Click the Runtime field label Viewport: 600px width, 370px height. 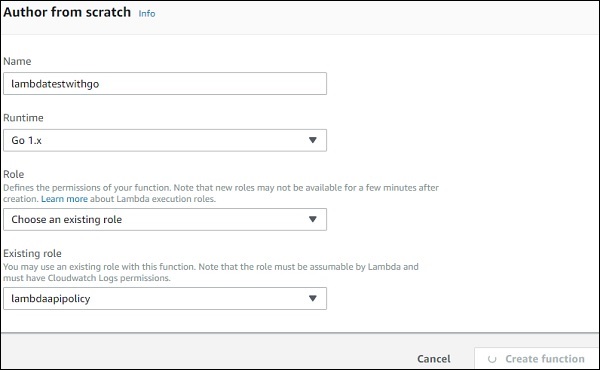[23, 117]
